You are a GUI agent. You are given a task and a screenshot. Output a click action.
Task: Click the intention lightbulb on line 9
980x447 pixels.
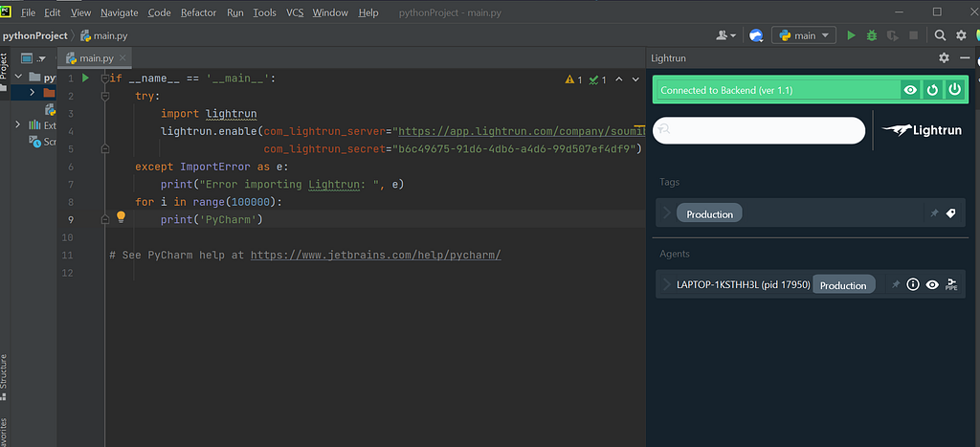122,217
